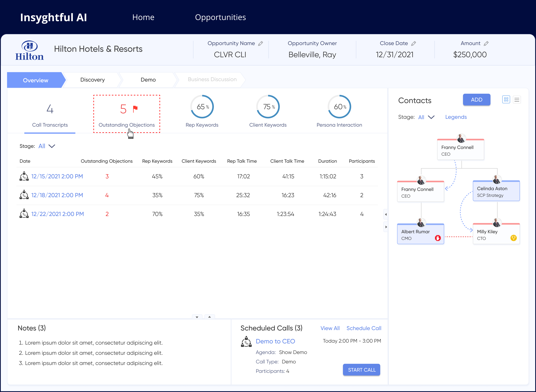Collapse the table section with down arrow
The image size is (536, 392).
point(197,317)
